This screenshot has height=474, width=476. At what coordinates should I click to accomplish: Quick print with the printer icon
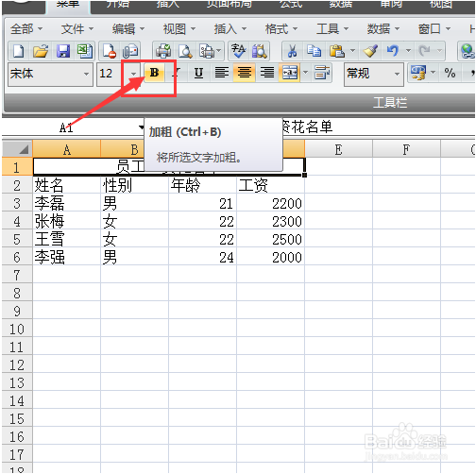pyautogui.click(x=163, y=51)
